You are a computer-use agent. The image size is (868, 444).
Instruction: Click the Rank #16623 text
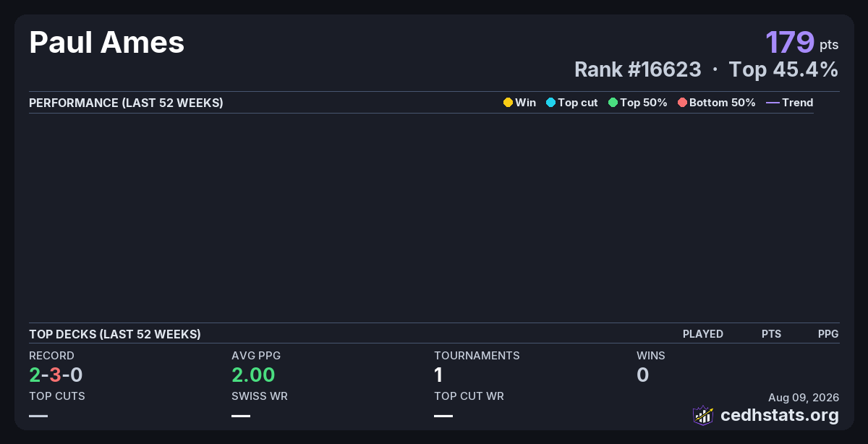[638, 69]
